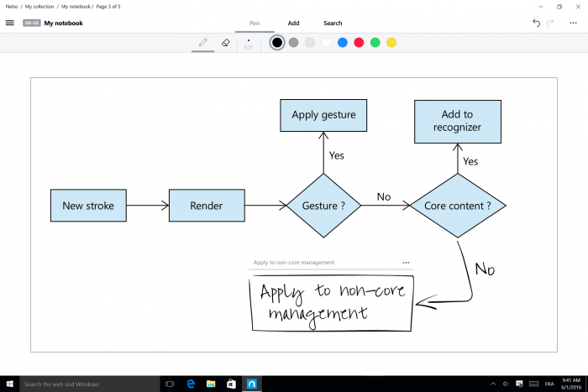The height and width of the screenshot is (392, 588).
Task: Open pen thickness 0.35 selector
Action: pyautogui.click(x=249, y=43)
